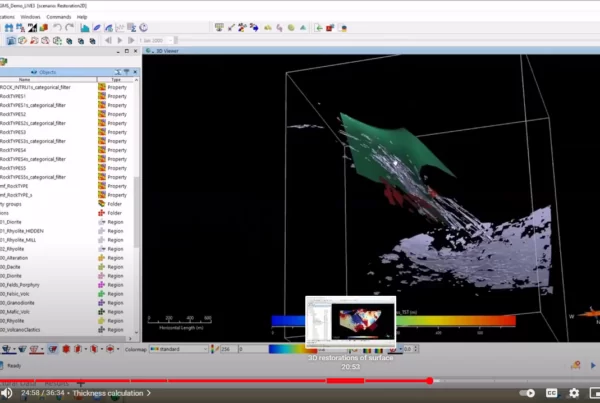
Task: Click the binoculars with letter A icon
Action: [20, 28]
